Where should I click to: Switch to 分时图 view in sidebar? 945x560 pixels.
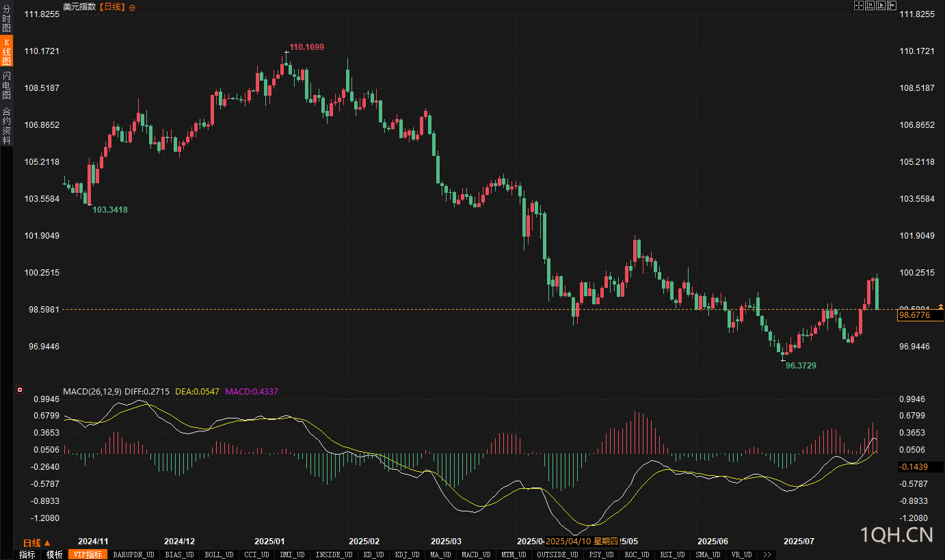pyautogui.click(x=6, y=18)
